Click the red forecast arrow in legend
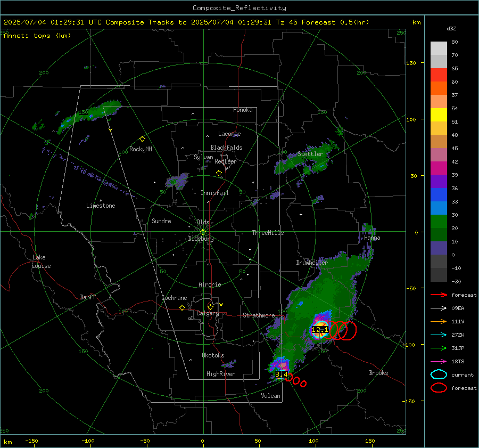Viewport: 479px width, 448px height. [439, 295]
